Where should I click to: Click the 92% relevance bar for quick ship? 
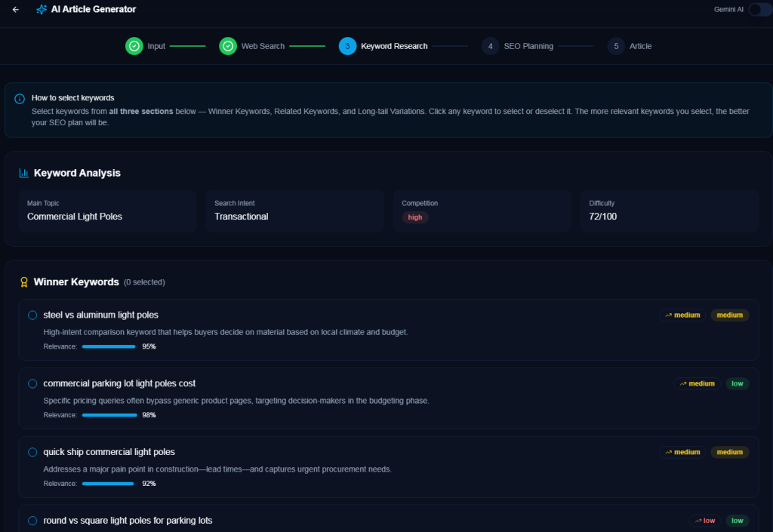[x=109, y=484]
